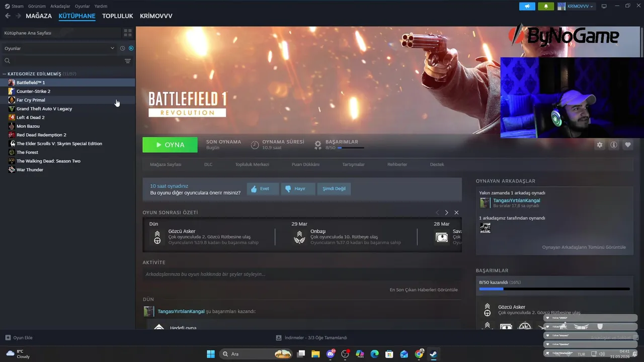Click the second friend's avatar thumbnail
Screen dimensions: 644x362
coord(485,228)
